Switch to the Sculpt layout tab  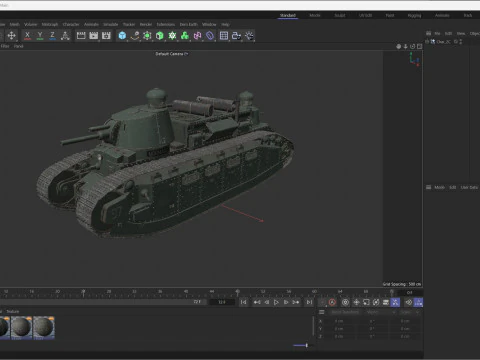340,15
